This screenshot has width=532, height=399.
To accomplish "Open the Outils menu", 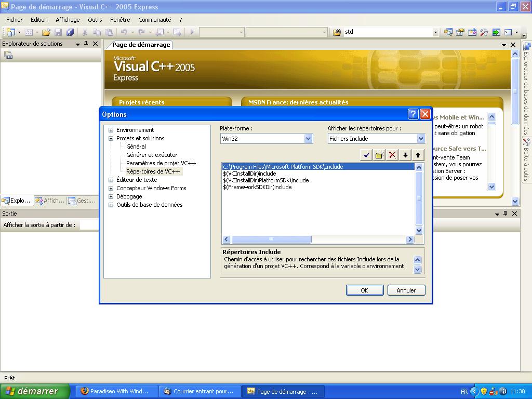I will [x=95, y=20].
